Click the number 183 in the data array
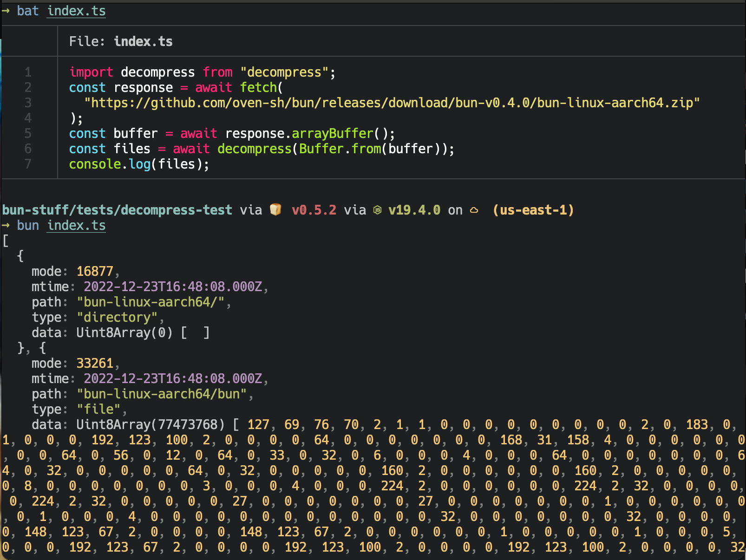The image size is (746, 560). pos(697,424)
